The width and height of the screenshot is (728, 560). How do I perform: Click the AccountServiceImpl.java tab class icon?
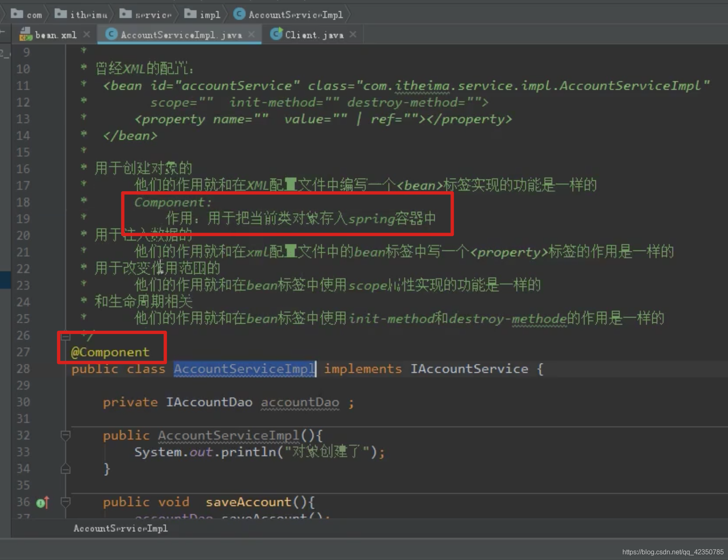tap(111, 34)
